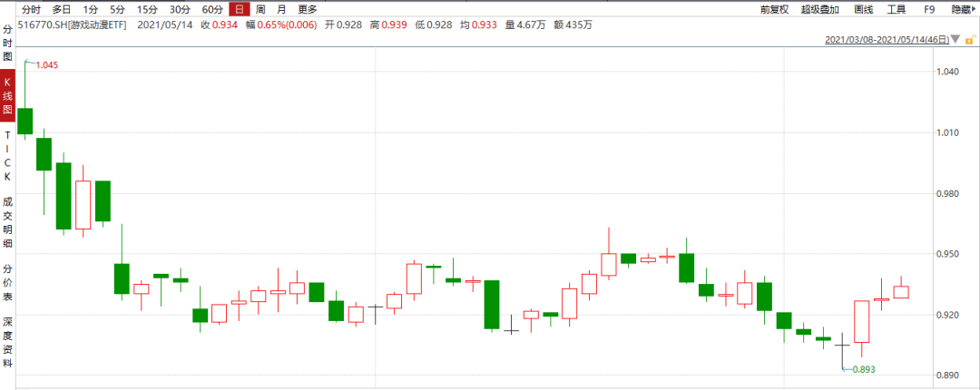Image resolution: width=980 pixels, height=390 pixels.
Task: Click the low price 低 0.928
Action: pyautogui.click(x=434, y=25)
